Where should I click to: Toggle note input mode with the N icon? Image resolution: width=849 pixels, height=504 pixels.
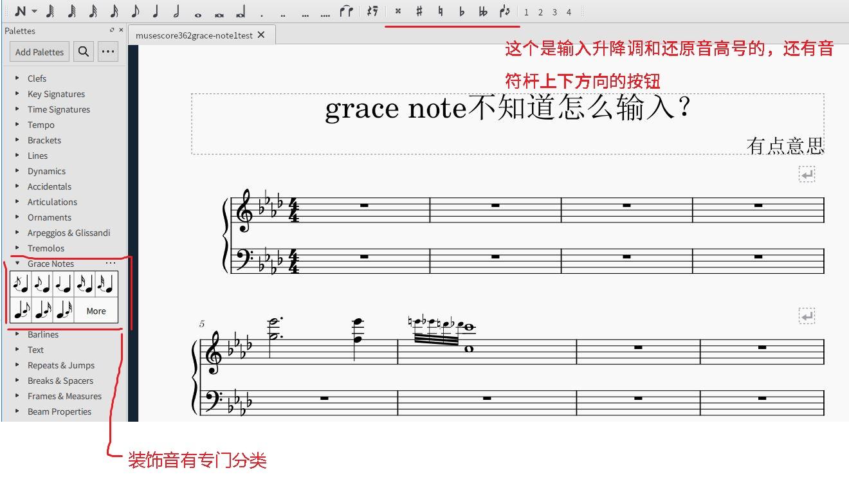click(19, 11)
